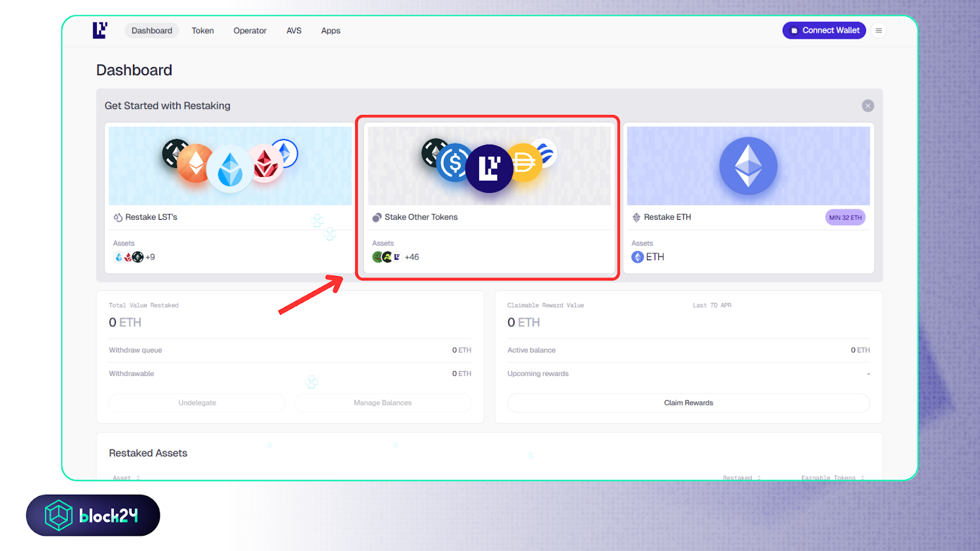Click the Restake LST's label icon

tap(118, 217)
